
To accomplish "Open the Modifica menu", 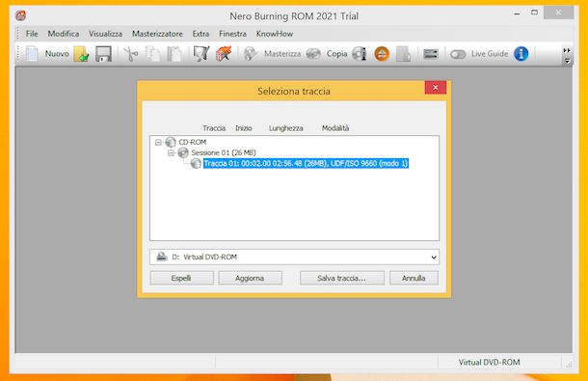I will coord(64,34).
